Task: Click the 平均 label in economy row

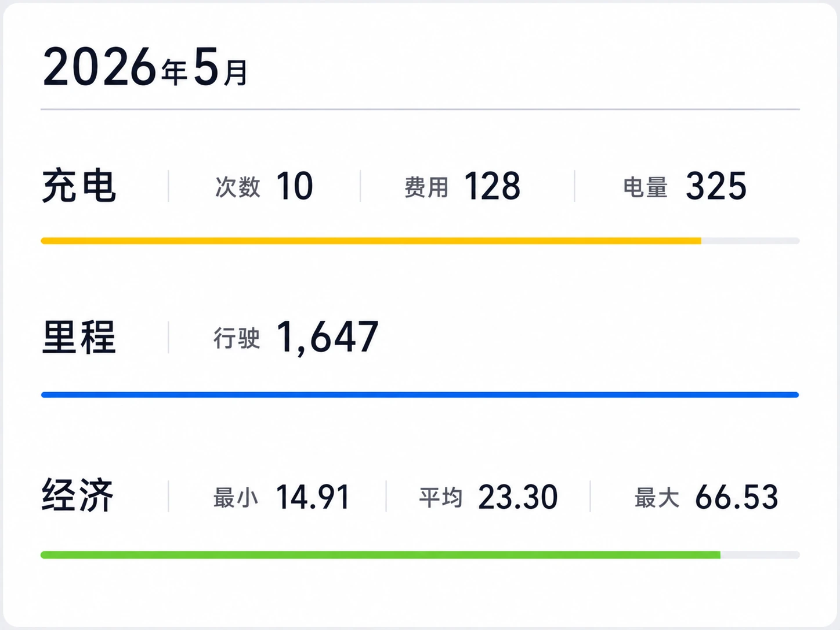Action: point(441,498)
